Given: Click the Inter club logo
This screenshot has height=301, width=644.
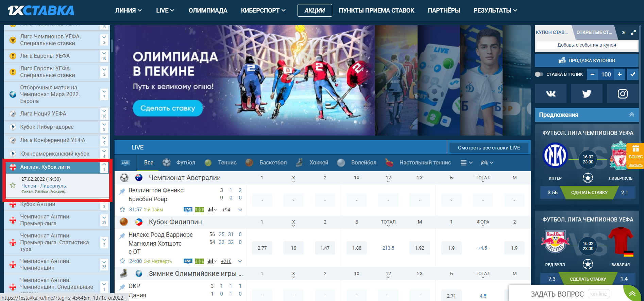Looking at the screenshot, I should click(x=555, y=156).
